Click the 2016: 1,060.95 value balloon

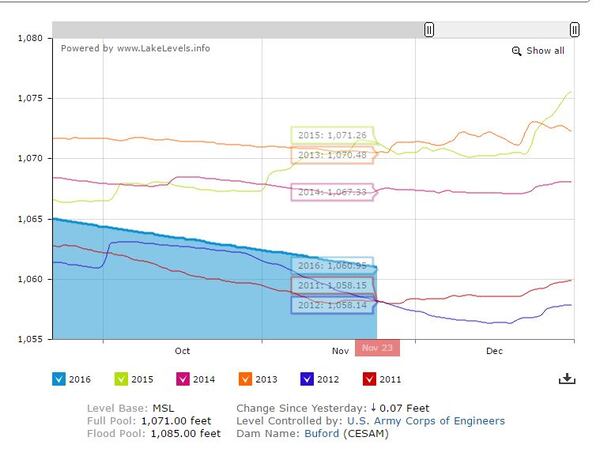click(332, 266)
